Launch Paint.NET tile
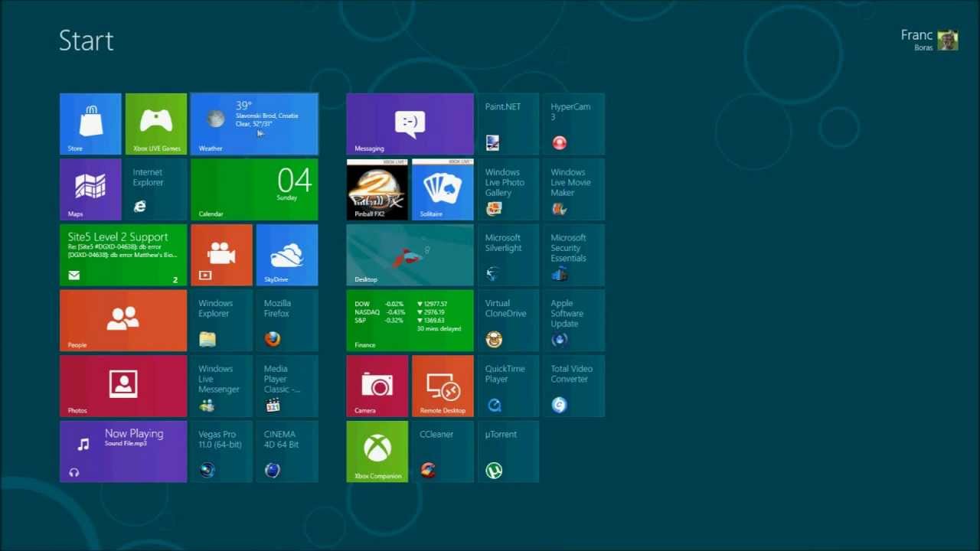Viewport: 980px width, 551px height. pyautogui.click(x=508, y=124)
